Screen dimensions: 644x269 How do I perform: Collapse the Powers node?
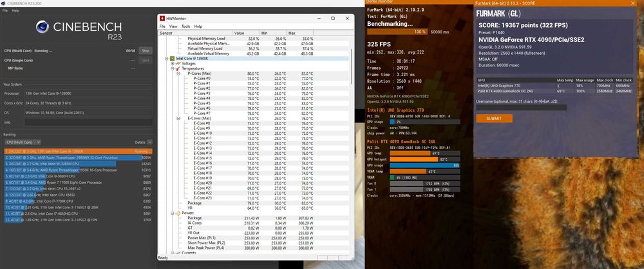point(173,213)
